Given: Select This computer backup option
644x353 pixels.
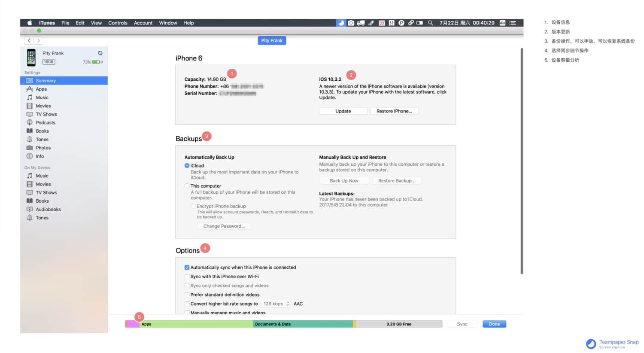Looking at the screenshot, I should pyautogui.click(x=187, y=186).
